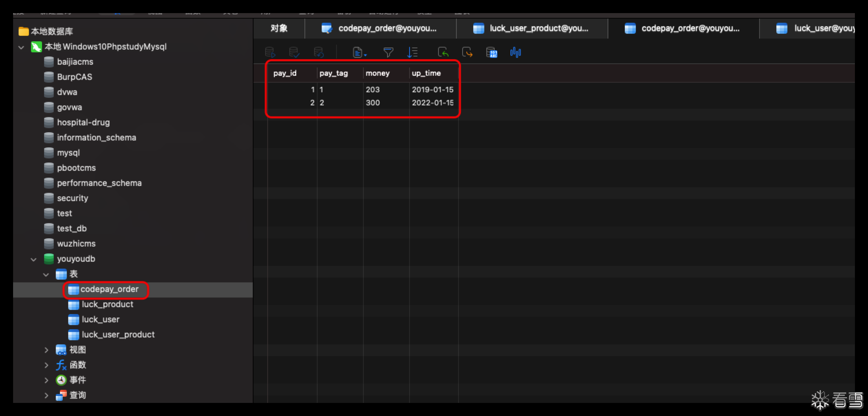868x416 pixels.
Task: Open the first codepay_order@youyou... tab
Action: click(x=381, y=28)
